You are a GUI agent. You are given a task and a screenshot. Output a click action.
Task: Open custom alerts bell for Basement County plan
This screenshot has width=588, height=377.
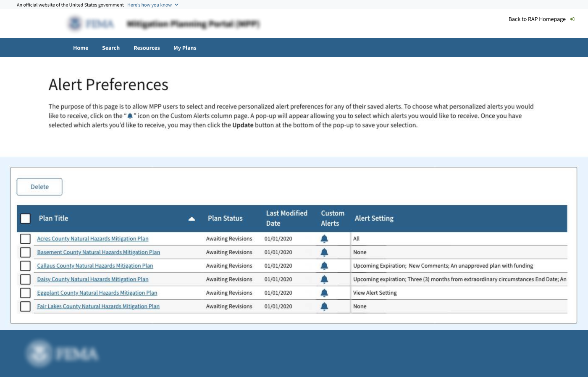(324, 252)
